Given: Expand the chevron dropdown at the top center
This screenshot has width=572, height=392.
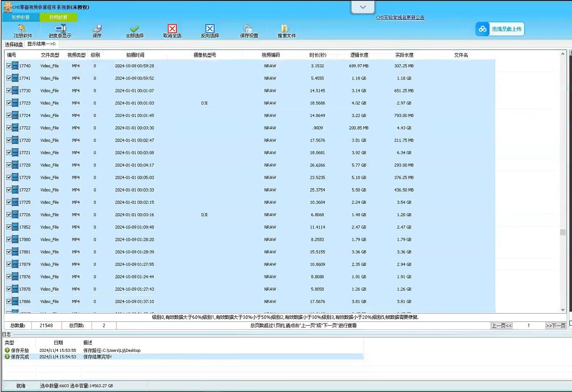Looking at the screenshot, I should (x=363, y=7).
